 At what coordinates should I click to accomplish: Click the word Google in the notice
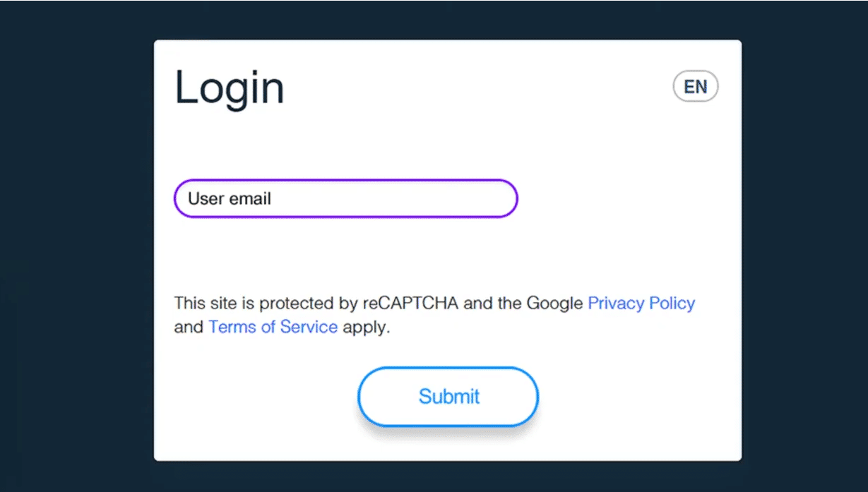point(554,304)
